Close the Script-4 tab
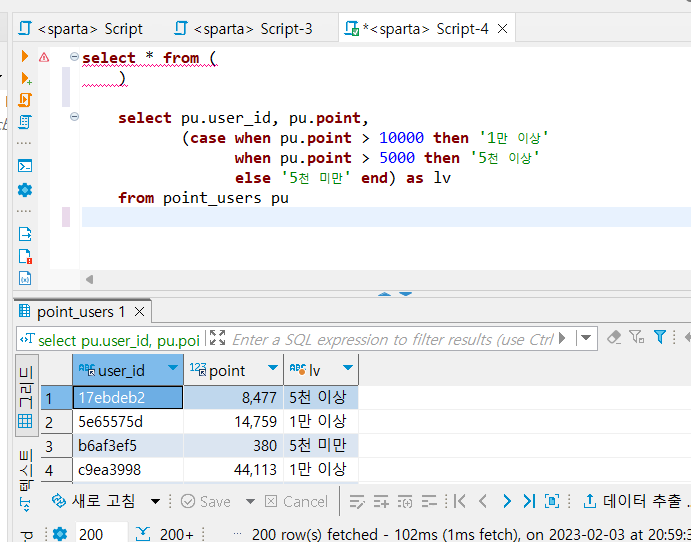Image resolution: width=691 pixels, height=542 pixels. tap(502, 29)
